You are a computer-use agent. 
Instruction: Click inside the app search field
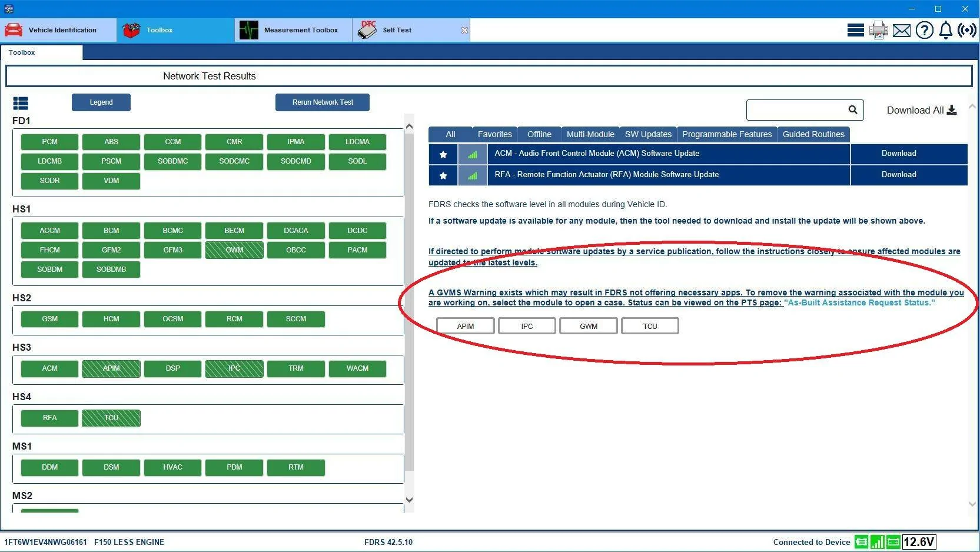click(x=796, y=110)
